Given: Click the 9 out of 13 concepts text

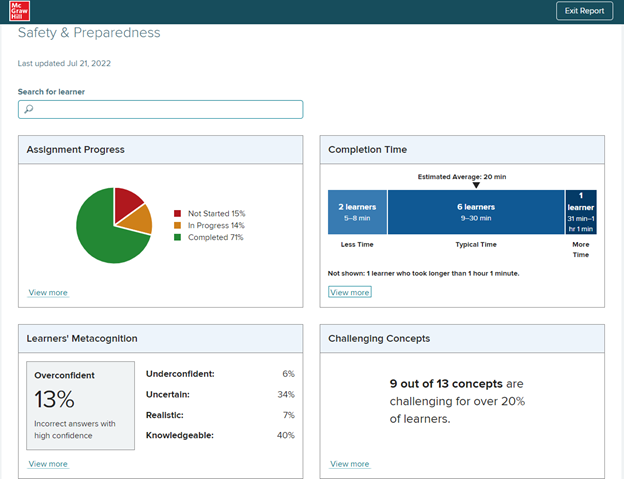Looking at the screenshot, I should (x=446, y=384).
